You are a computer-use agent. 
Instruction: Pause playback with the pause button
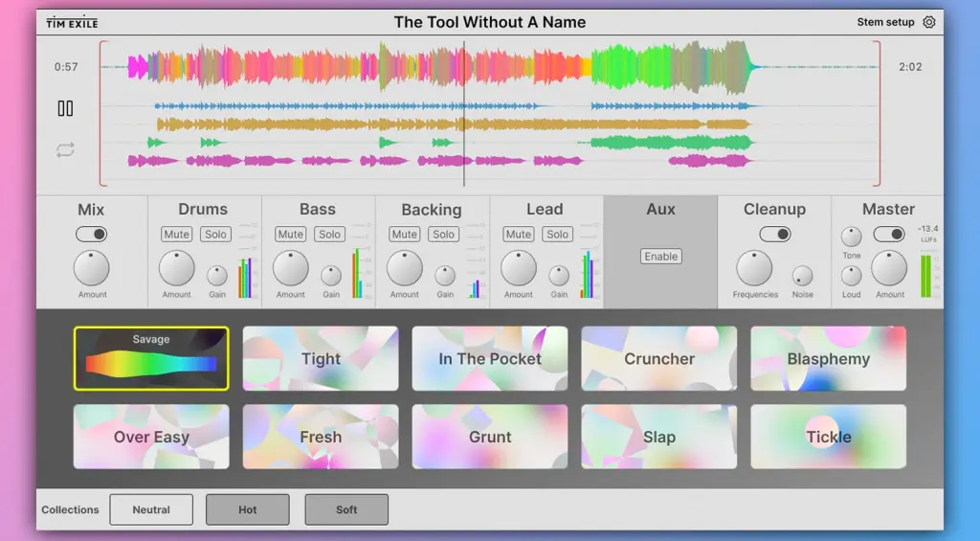click(x=65, y=108)
